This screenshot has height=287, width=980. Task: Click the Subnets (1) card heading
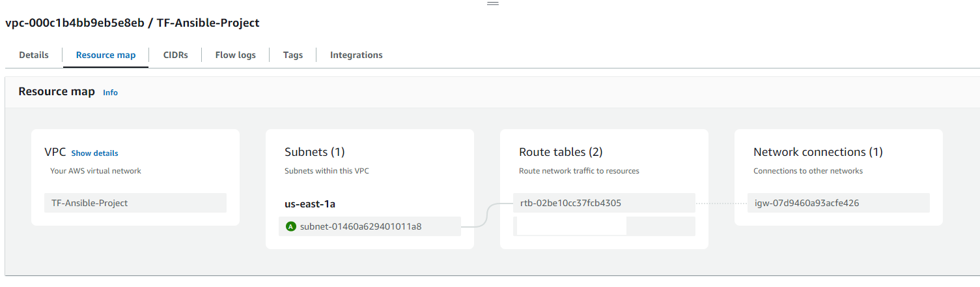coord(315,152)
